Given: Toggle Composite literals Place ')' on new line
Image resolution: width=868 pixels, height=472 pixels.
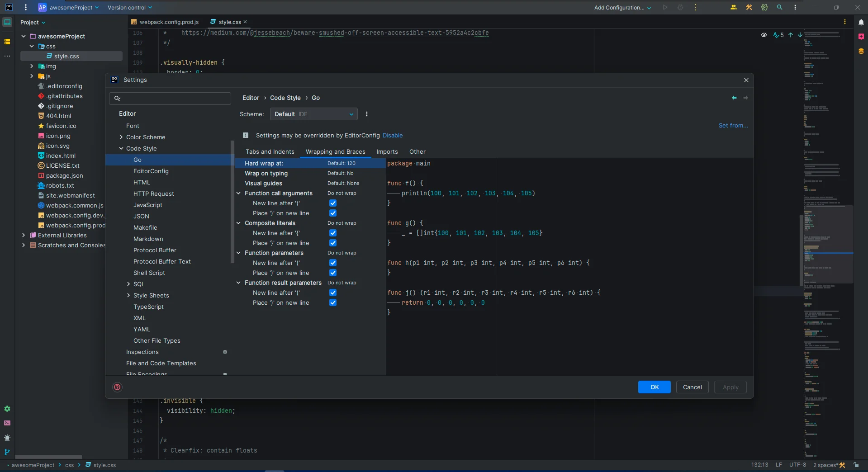Looking at the screenshot, I should point(333,243).
